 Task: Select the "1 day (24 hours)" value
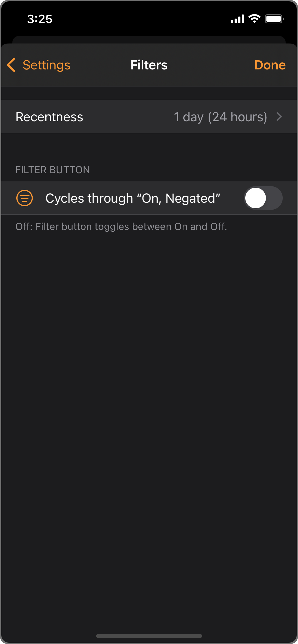click(x=220, y=117)
